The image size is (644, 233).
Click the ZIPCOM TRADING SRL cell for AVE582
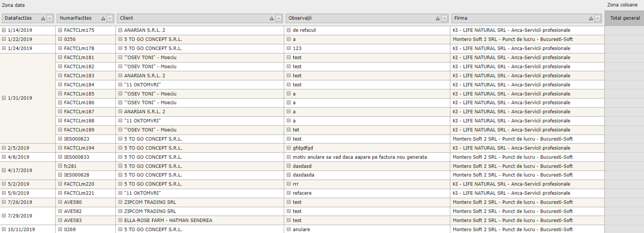point(150,211)
